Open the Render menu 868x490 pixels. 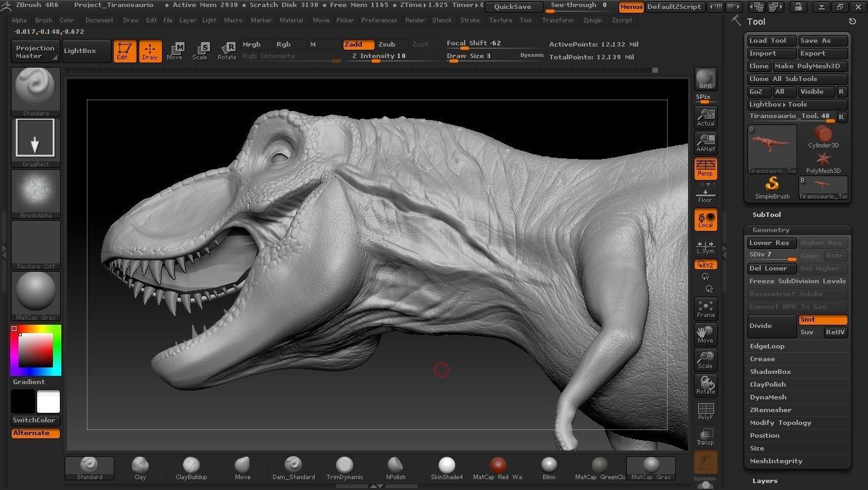tap(415, 20)
